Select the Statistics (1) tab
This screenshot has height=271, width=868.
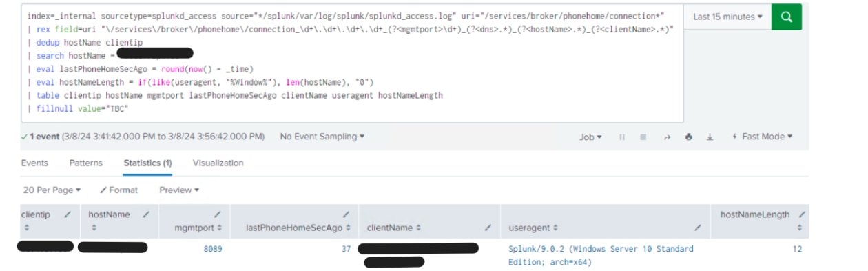[147, 163]
